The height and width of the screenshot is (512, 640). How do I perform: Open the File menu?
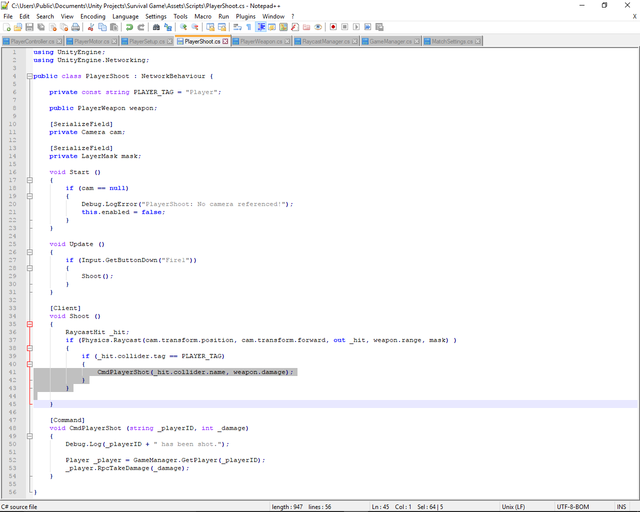click(x=8, y=16)
